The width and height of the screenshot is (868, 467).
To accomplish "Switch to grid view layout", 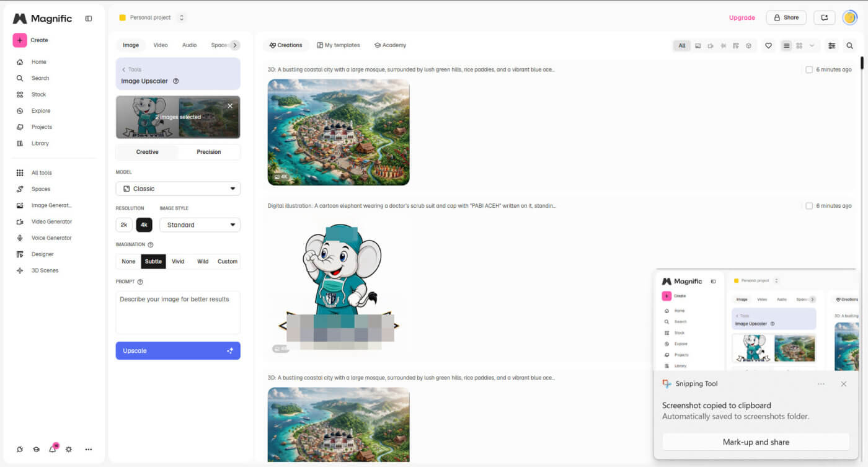I will pos(800,45).
